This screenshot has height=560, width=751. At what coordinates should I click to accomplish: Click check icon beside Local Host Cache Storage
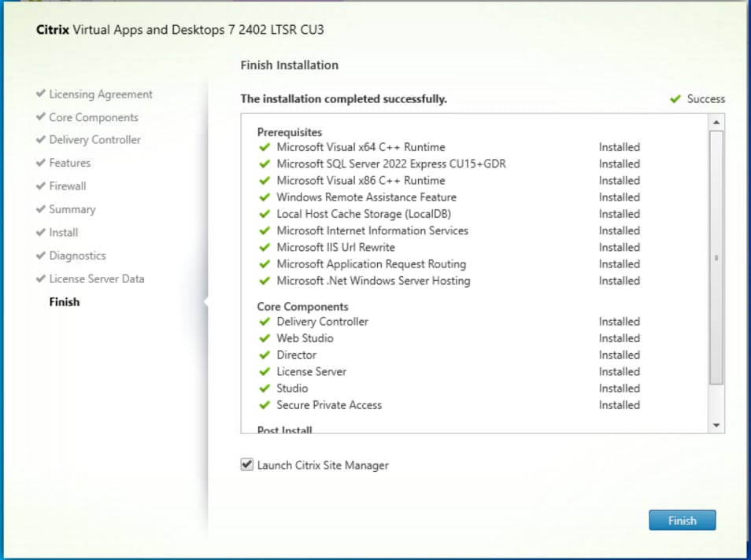265,214
